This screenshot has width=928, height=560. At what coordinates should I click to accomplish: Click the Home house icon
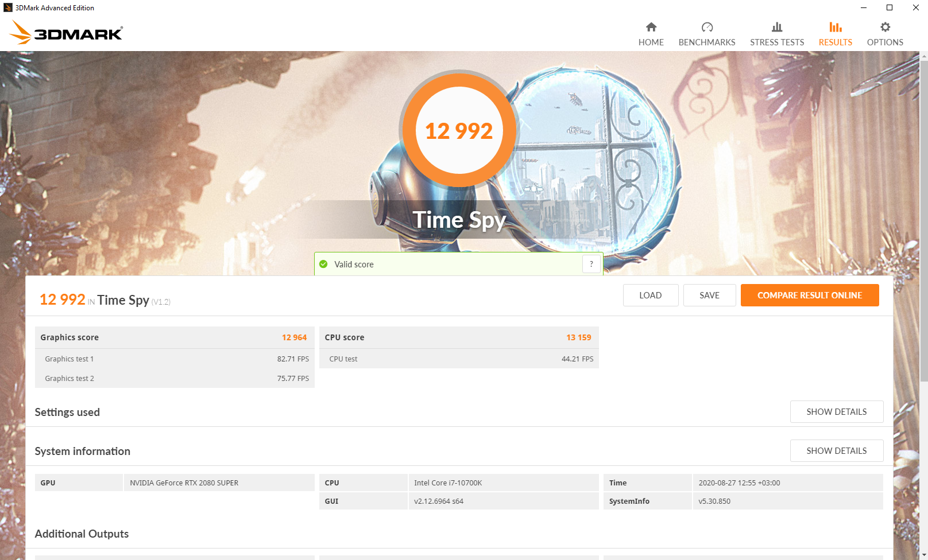tap(651, 27)
